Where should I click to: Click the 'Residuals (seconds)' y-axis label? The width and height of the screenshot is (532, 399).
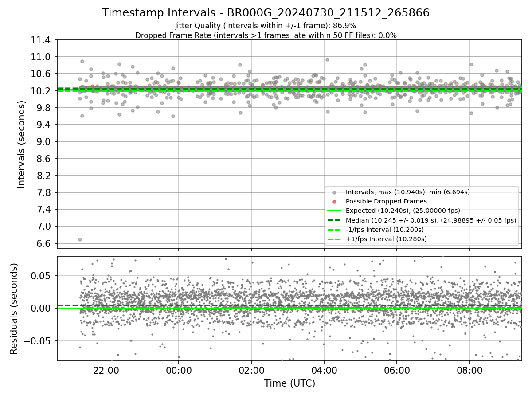pyautogui.click(x=14, y=309)
